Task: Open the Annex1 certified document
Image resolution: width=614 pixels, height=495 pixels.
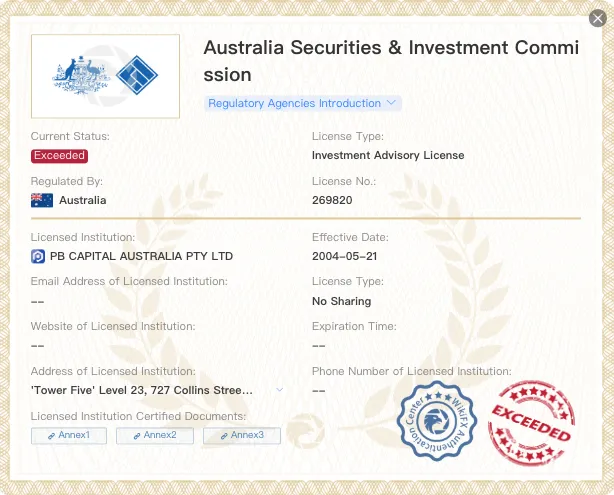Action: (69, 435)
